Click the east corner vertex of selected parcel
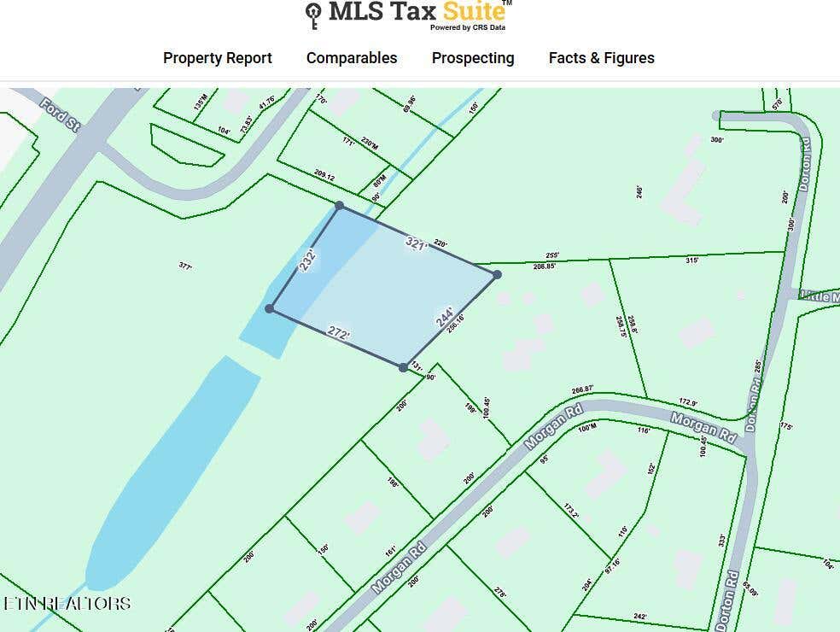The width and height of the screenshot is (840, 632). tap(497, 274)
